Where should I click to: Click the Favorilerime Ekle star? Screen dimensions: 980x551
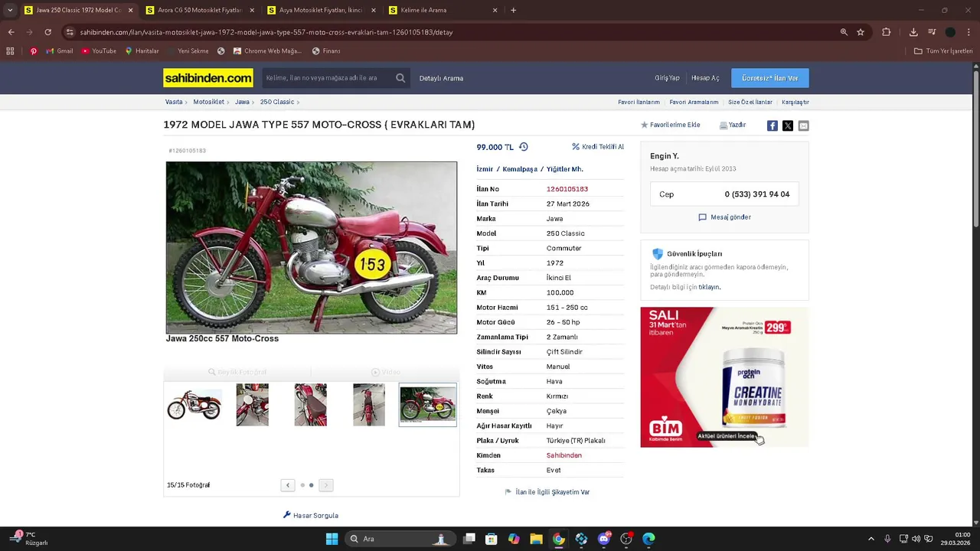tap(645, 125)
